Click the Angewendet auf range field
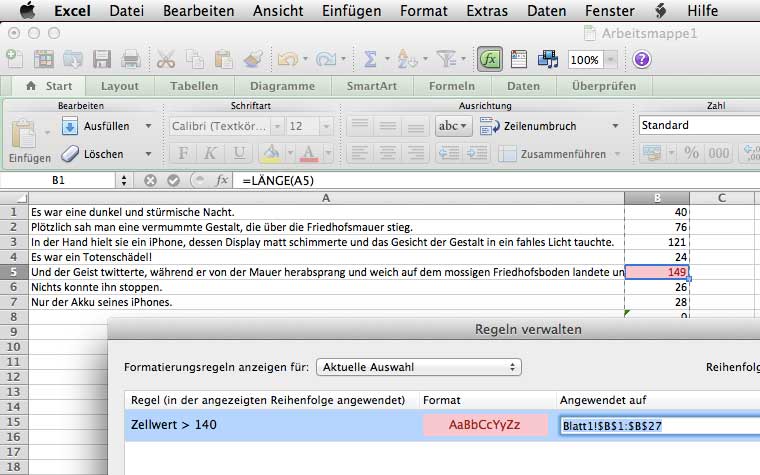The width and height of the screenshot is (760, 475). pos(655,425)
